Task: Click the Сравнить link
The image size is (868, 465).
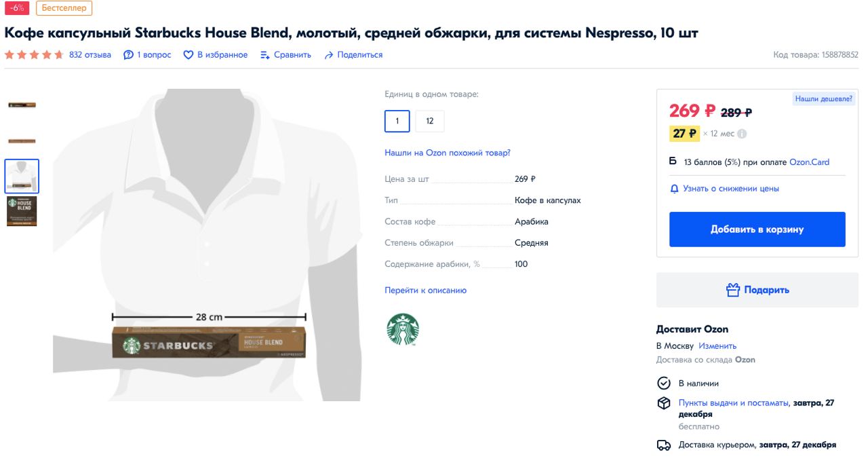Action: pos(292,55)
